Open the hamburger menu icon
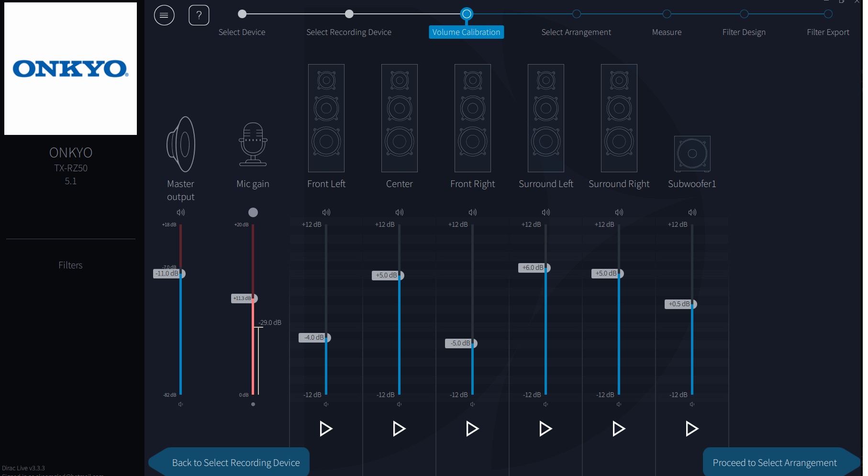The height and width of the screenshot is (476, 868). pos(164,15)
